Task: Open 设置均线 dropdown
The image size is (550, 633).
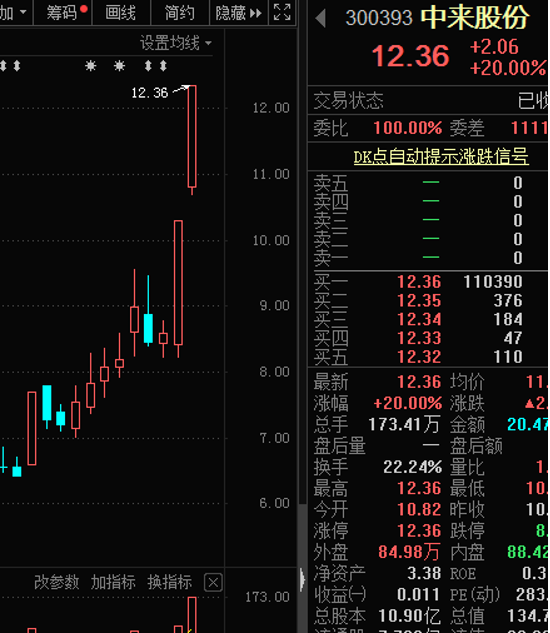Action: coord(176,43)
